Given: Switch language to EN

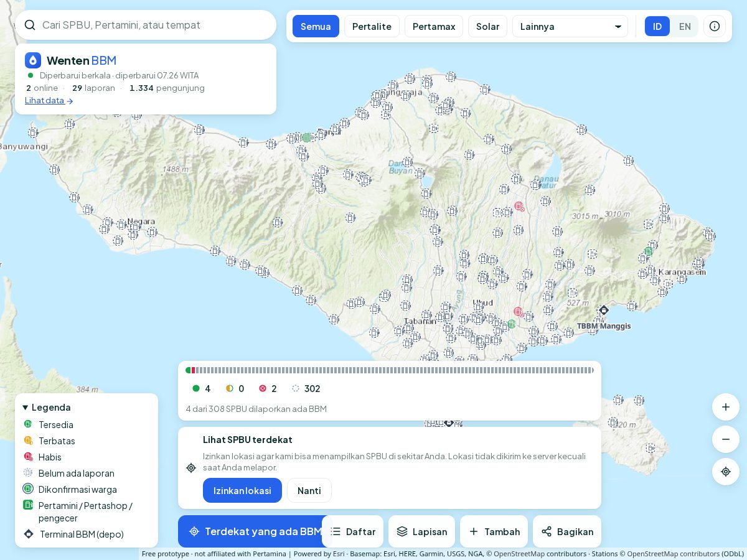Looking at the screenshot, I should coord(685,26).
